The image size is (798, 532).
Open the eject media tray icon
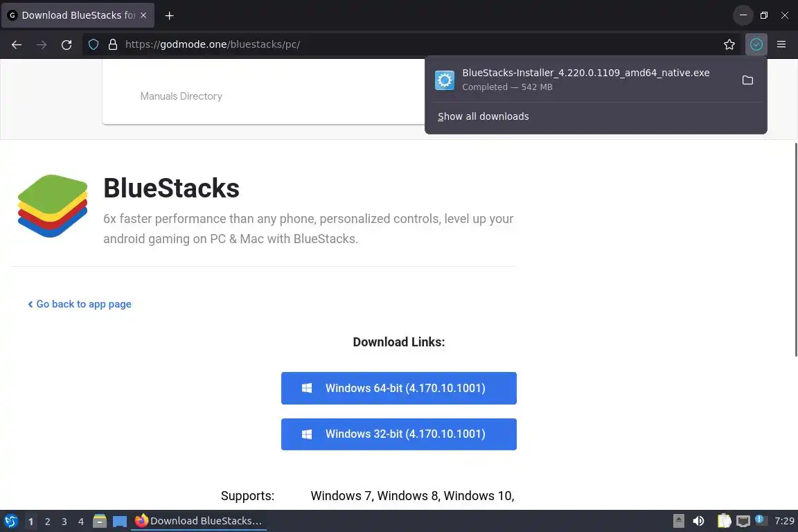[x=678, y=521]
